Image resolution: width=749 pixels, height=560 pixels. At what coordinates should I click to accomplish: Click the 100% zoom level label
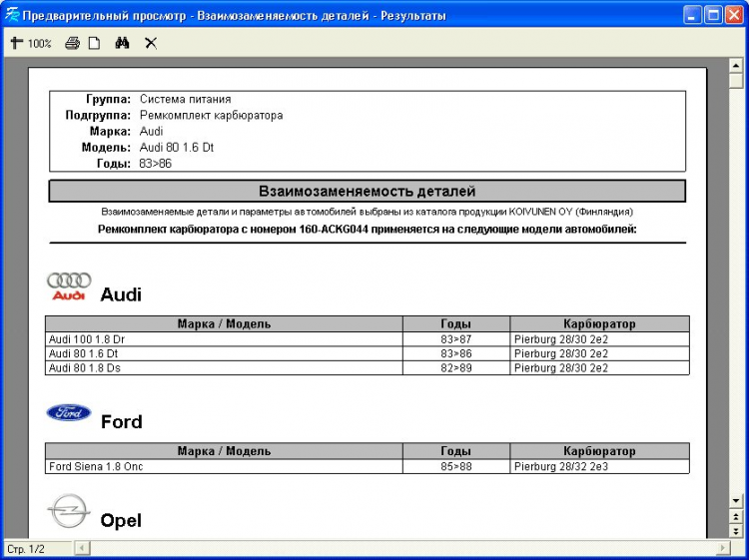(x=39, y=44)
